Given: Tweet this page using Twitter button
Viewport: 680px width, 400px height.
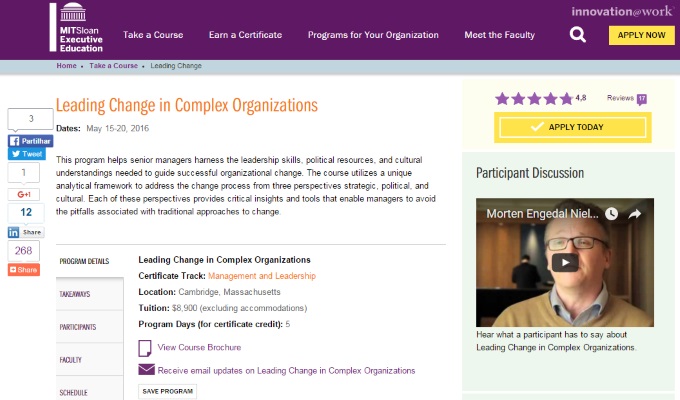Looking at the screenshot, I should [27, 154].
